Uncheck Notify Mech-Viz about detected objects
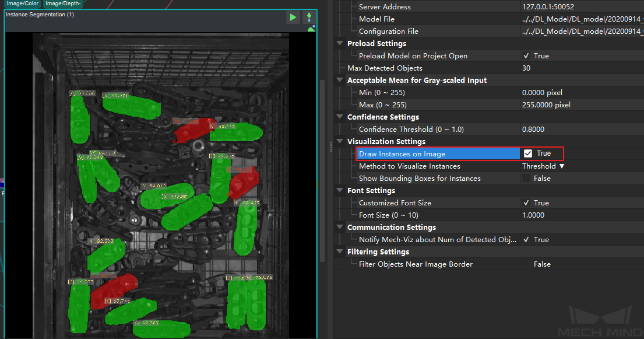This screenshot has height=339, width=644. coord(527,240)
